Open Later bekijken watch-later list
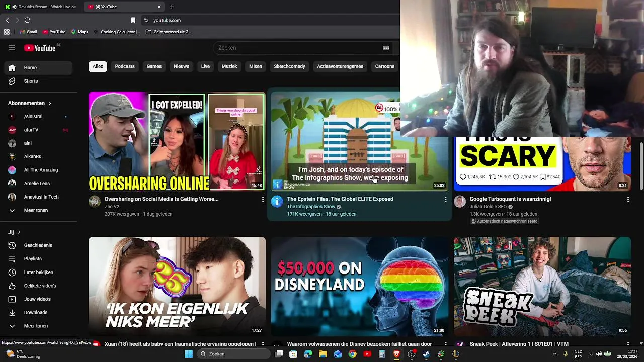Image resolution: width=644 pixels, height=362 pixels. 38,272
